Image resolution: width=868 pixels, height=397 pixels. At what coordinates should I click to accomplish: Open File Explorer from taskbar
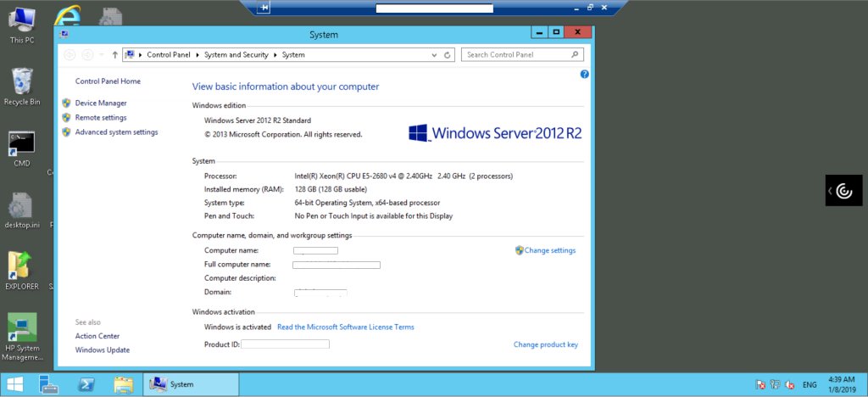click(124, 384)
